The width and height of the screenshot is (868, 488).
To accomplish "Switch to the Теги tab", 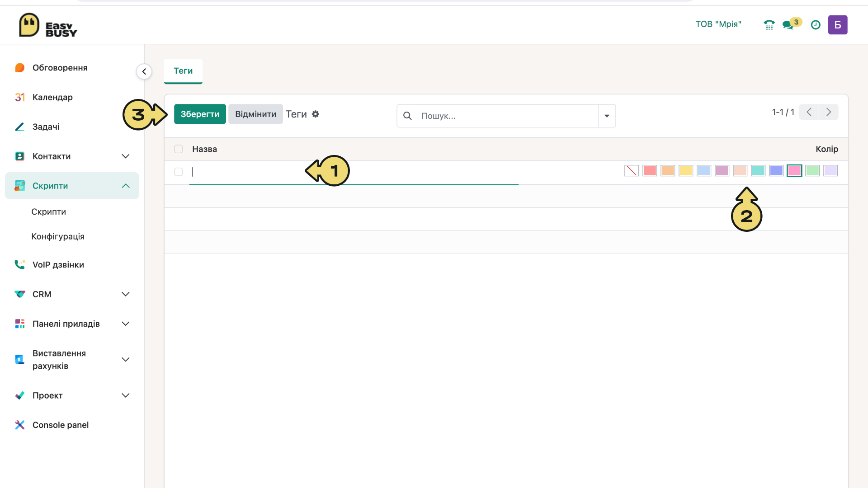I will pyautogui.click(x=183, y=71).
